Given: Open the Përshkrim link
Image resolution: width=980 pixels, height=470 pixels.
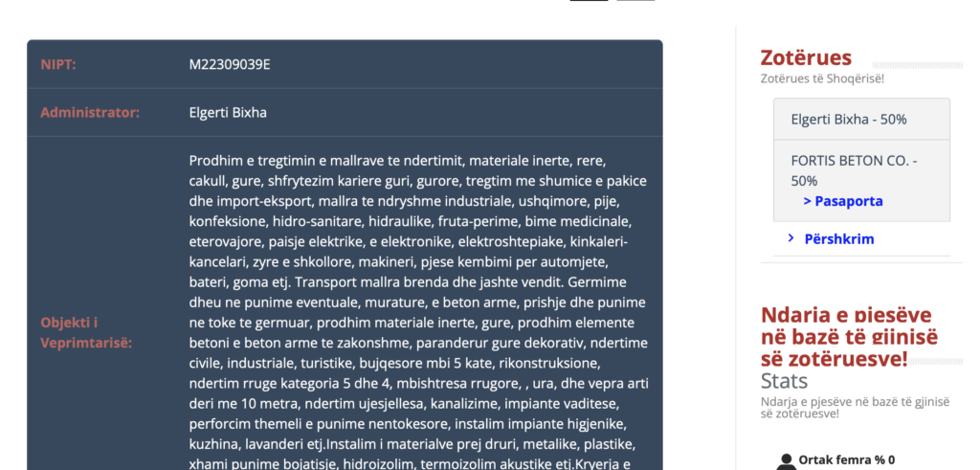Looking at the screenshot, I should point(839,238).
